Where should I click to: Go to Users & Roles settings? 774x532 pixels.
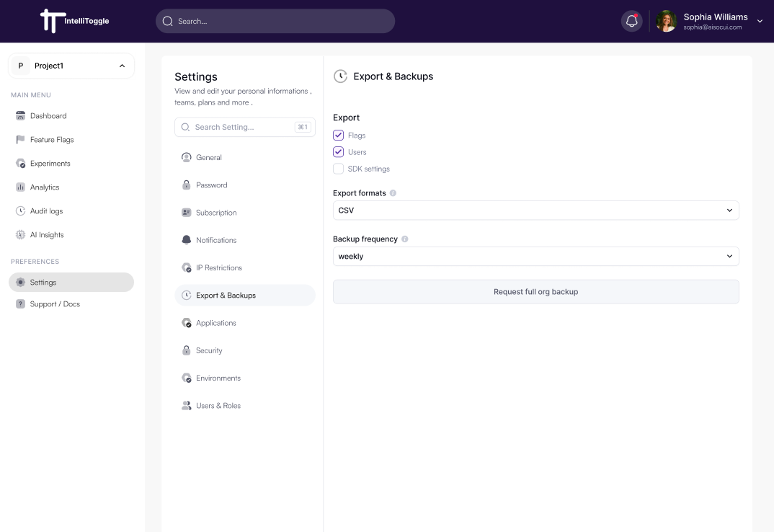pyautogui.click(x=218, y=406)
